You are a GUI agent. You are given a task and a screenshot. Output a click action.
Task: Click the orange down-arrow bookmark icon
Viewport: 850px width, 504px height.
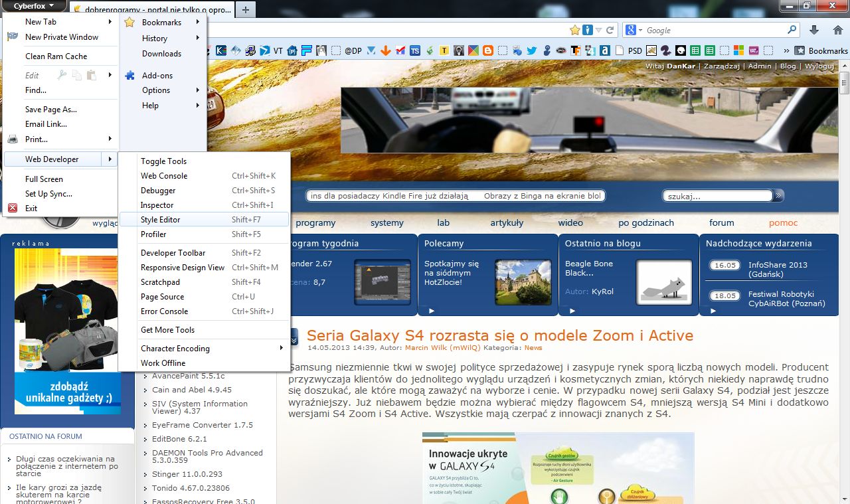385,50
